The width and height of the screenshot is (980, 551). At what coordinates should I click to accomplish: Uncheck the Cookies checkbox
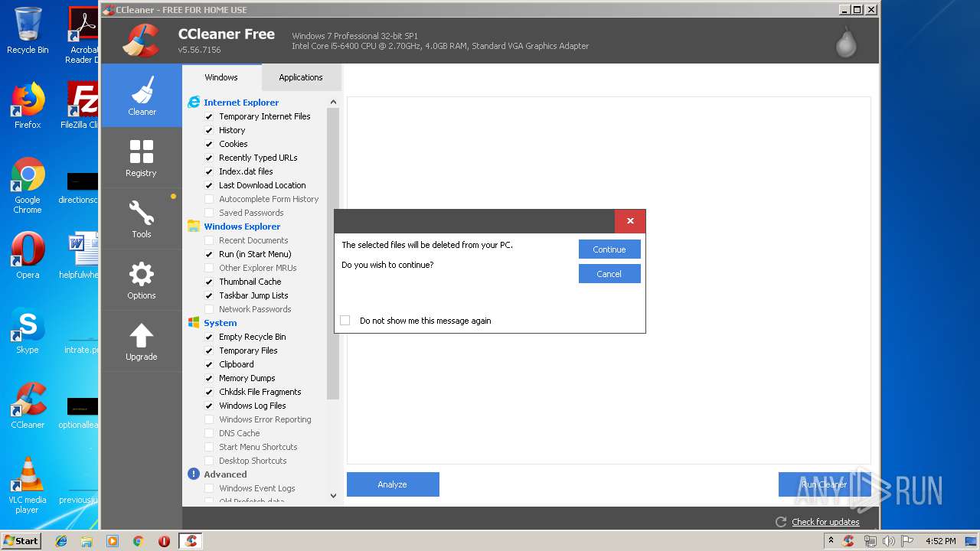[209, 144]
